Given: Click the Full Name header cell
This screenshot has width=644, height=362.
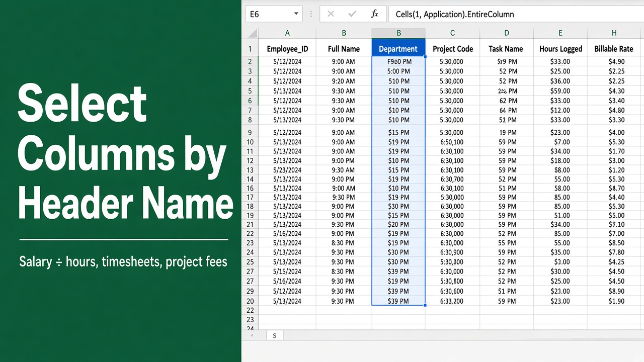Looking at the screenshot, I should tap(344, 49).
